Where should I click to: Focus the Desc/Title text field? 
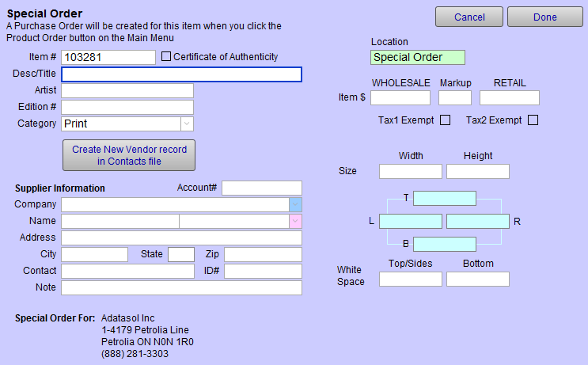click(181, 74)
